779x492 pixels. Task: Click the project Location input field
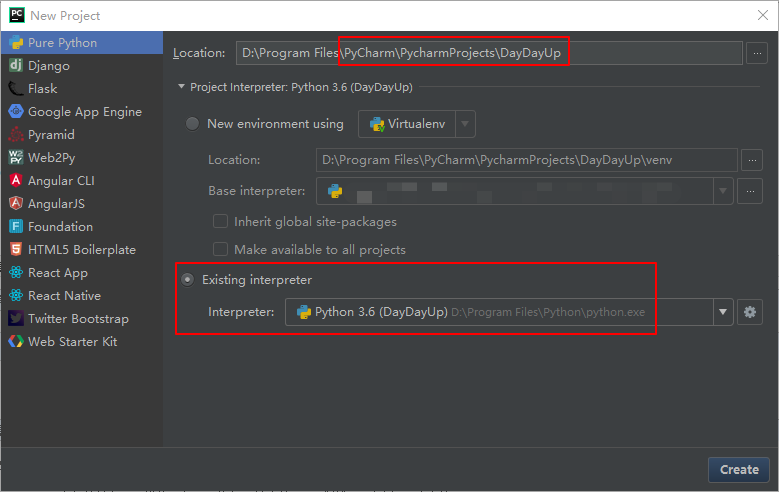489,53
